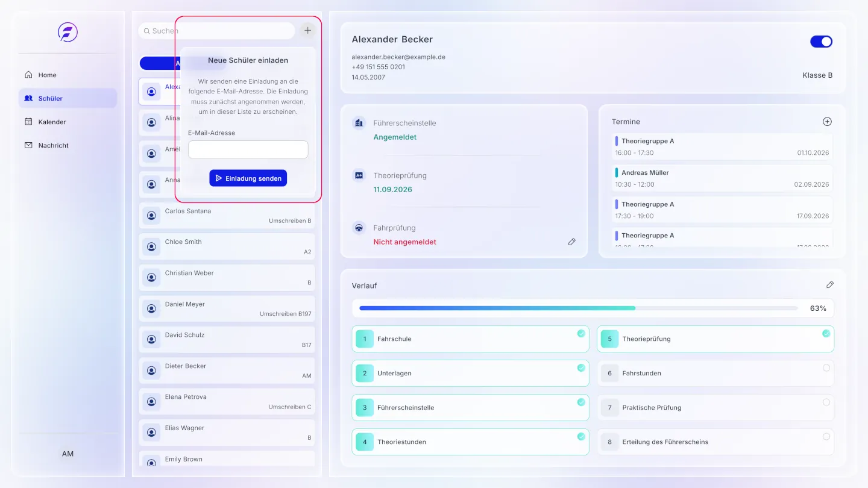Click the phone number +49 151 555 0201
The image size is (868, 488).
pos(379,67)
